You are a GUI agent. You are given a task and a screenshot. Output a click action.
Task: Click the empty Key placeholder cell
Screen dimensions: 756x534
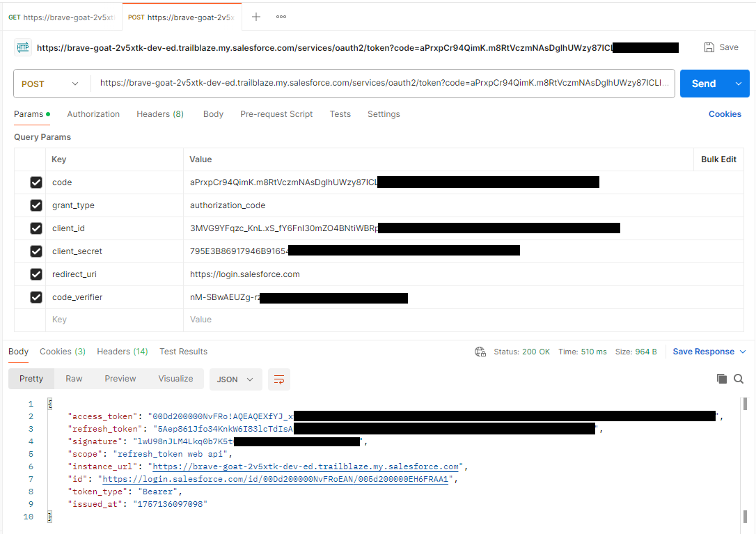[x=114, y=320]
